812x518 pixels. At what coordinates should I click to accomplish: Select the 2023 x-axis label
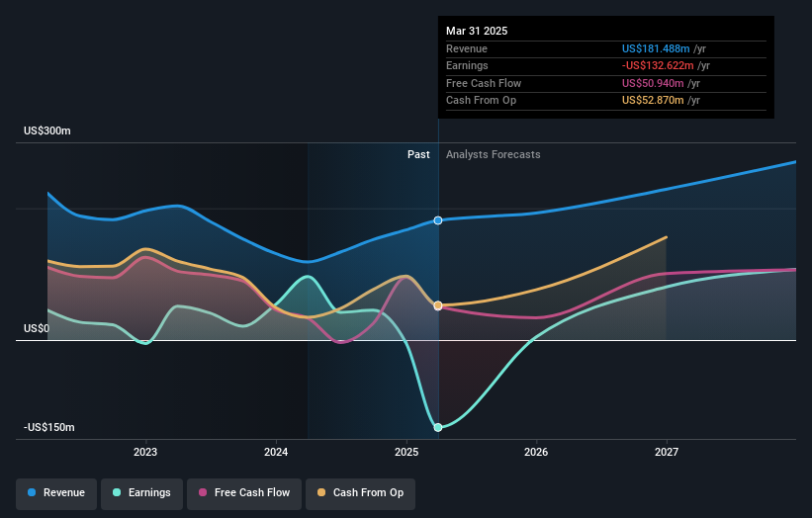(145, 452)
